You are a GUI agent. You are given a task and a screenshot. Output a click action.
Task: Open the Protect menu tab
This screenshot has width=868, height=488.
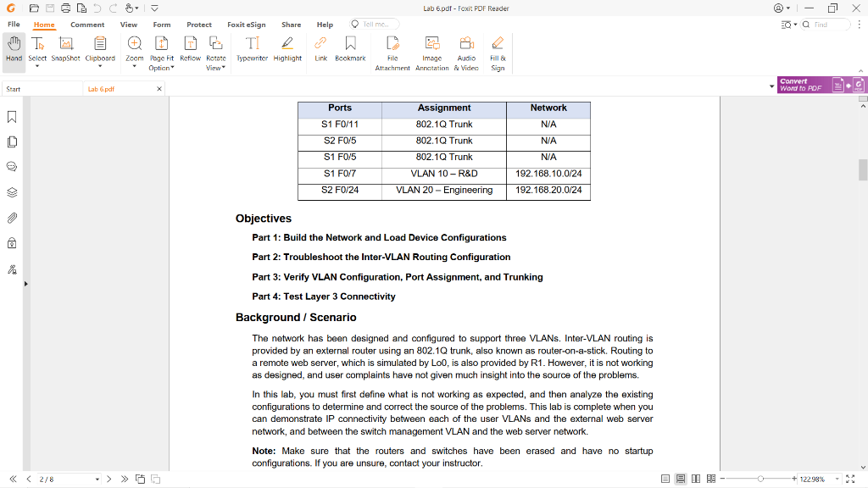[199, 25]
